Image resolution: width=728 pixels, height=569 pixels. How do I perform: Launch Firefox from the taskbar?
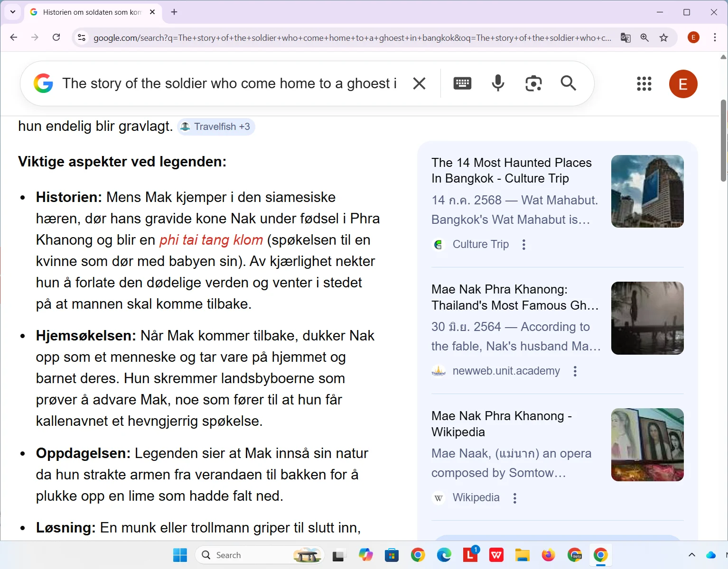548,555
